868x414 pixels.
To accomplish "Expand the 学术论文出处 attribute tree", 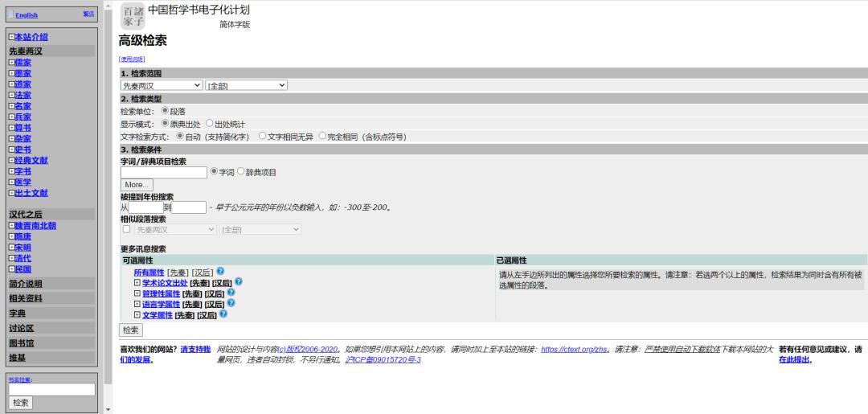I will [x=137, y=283].
